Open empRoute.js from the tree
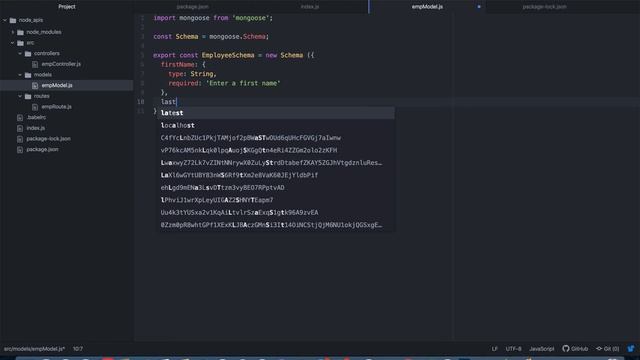The height and width of the screenshot is (360, 640). [x=56, y=107]
